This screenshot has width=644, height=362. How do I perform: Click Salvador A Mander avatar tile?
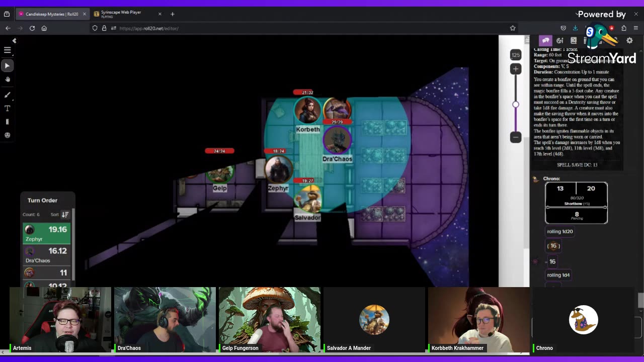point(374,320)
